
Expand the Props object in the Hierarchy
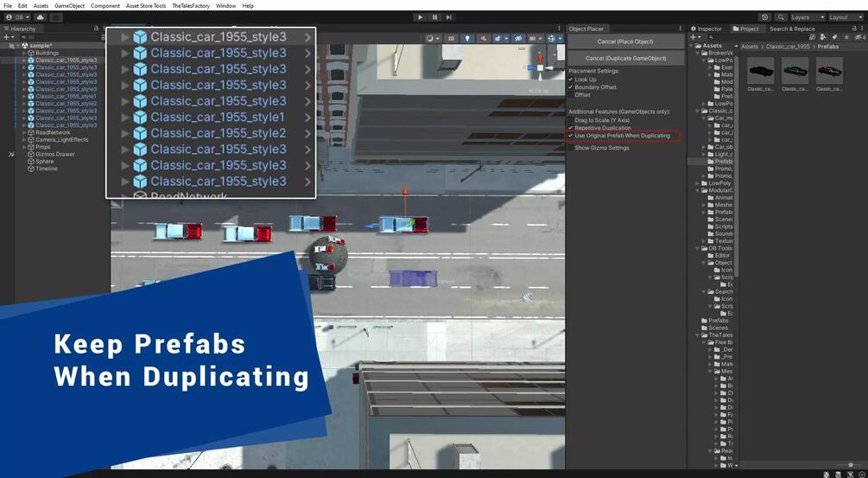[x=24, y=147]
